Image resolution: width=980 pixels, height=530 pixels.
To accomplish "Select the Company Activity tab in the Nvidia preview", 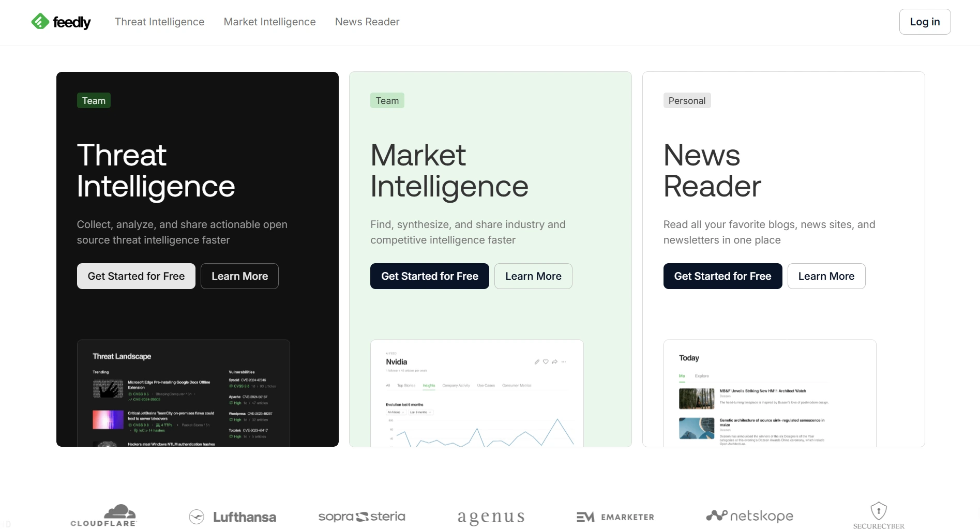I will tap(456, 385).
